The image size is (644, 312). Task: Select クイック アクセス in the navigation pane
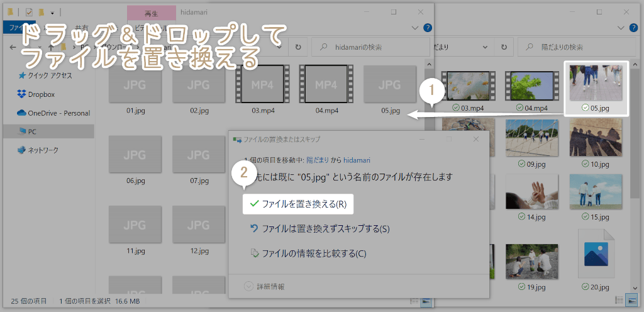(45, 75)
